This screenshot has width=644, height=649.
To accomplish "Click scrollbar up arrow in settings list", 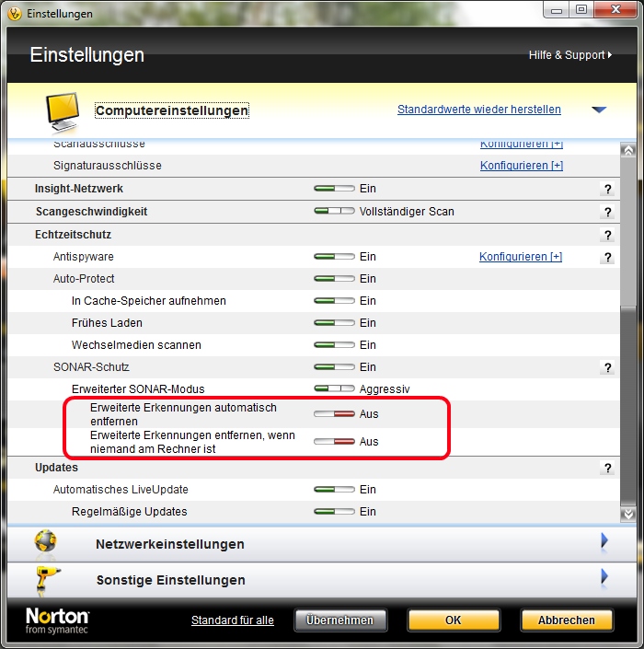I will (x=628, y=150).
